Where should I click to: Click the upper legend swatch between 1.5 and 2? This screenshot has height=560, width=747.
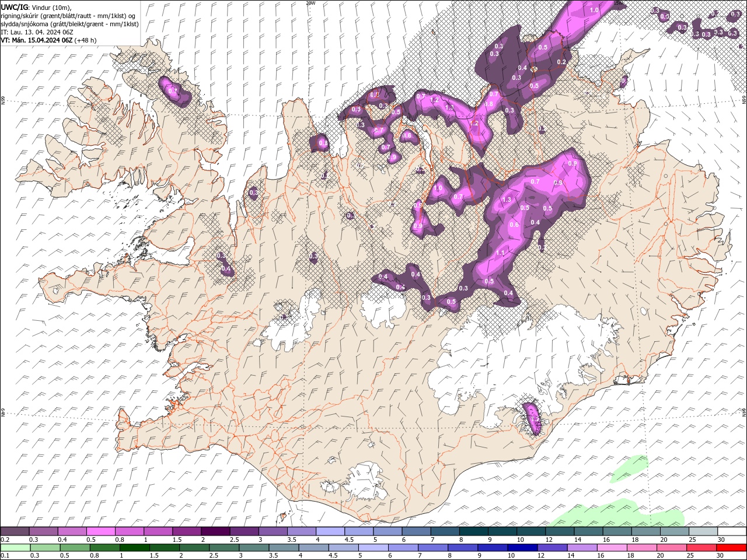coord(187,531)
